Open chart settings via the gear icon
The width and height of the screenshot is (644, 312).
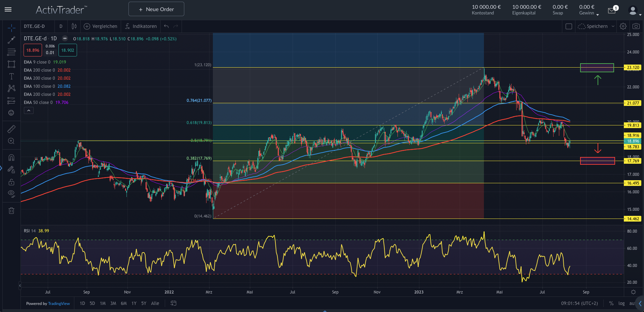[x=623, y=26]
